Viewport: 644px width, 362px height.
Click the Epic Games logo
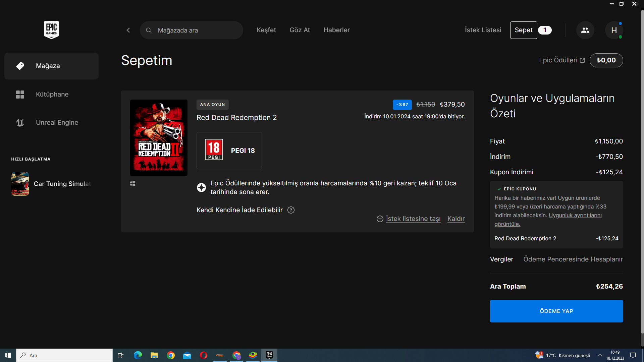click(51, 30)
